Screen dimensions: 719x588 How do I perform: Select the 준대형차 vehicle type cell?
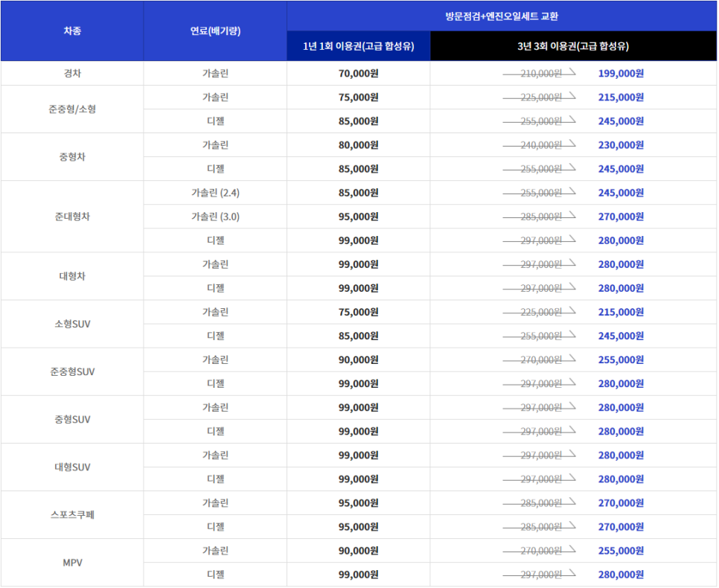[x=72, y=217]
